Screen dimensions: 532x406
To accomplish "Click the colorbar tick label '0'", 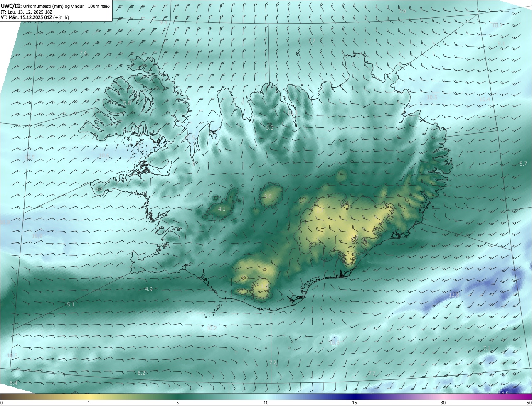I will tap(2, 403).
